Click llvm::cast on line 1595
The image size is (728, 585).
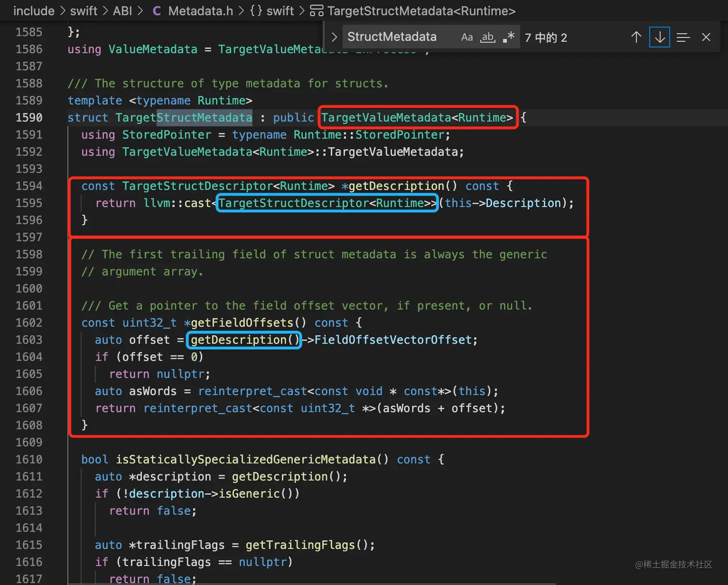point(177,203)
